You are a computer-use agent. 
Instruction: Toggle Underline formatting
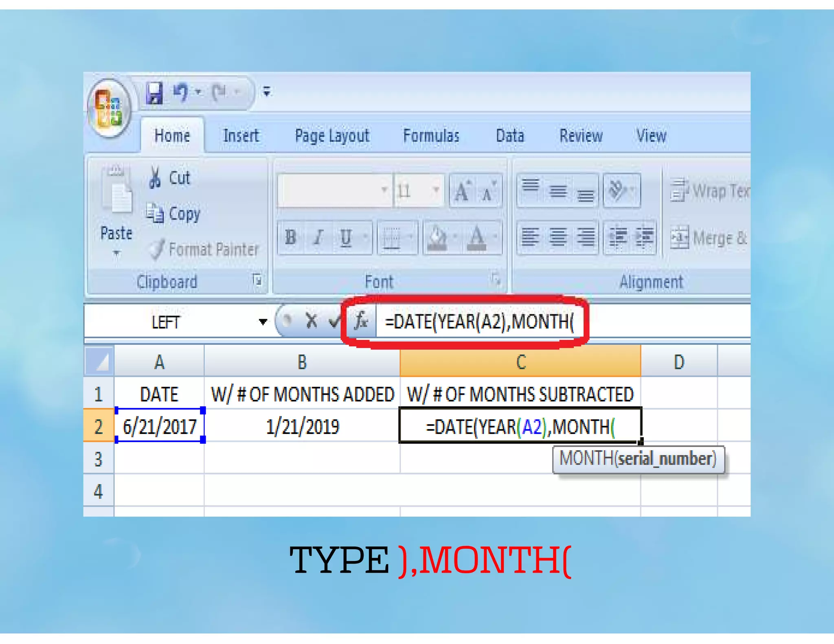(346, 237)
